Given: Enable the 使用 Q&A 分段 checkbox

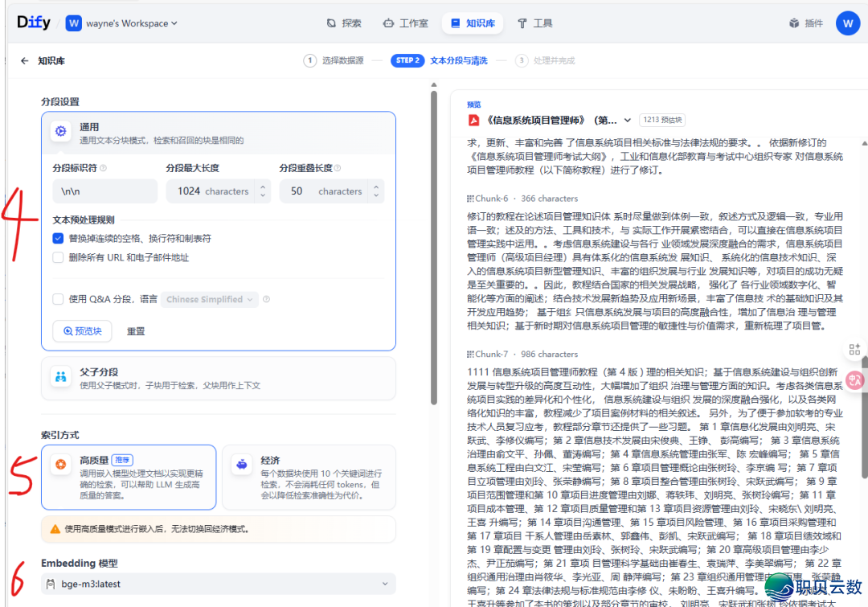Looking at the screenshot, I should [x=57, y=299].
